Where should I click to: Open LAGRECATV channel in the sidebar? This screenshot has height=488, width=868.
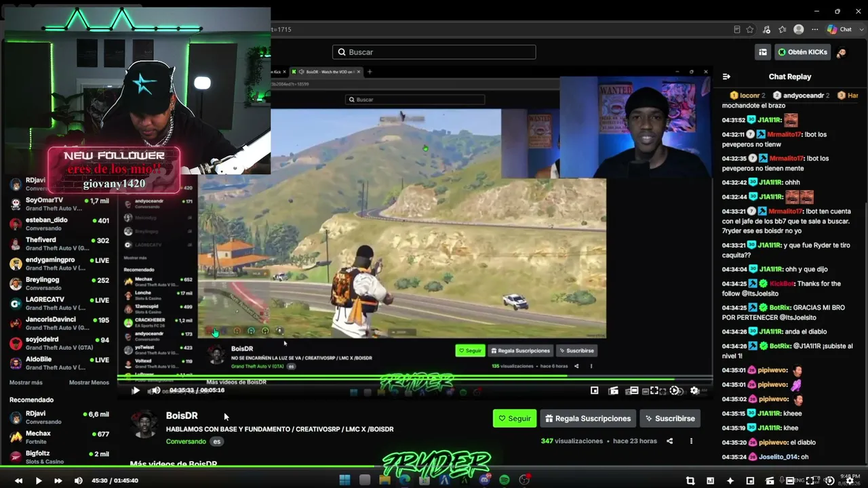(59, 304)
